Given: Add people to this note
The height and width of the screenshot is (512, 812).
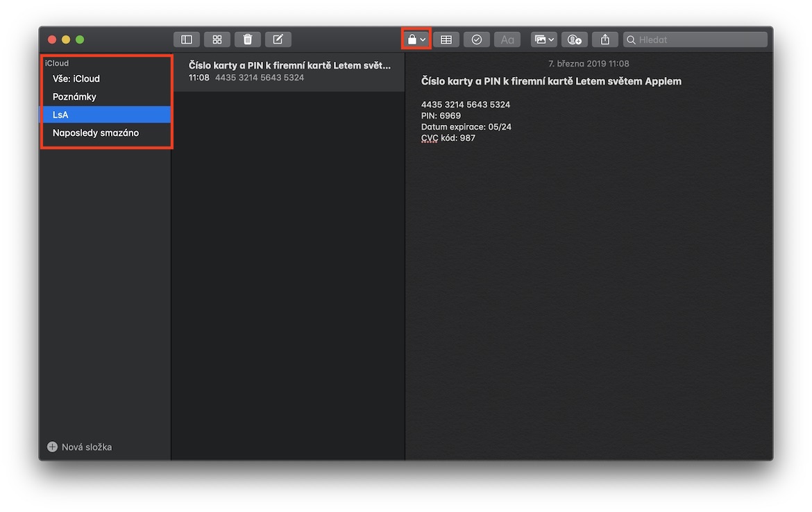Looking at the screenshot, I should [x=575, y=40].
